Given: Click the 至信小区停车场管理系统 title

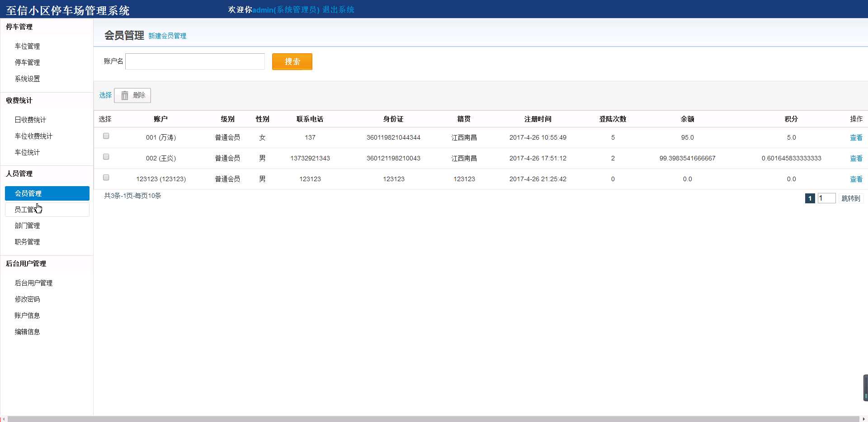Looking at the screenshot, I should coord(68,10).
